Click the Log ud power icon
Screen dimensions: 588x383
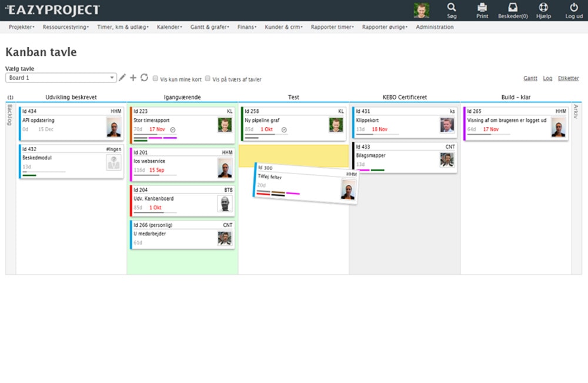pyautogui.click(x=574, y=8)
